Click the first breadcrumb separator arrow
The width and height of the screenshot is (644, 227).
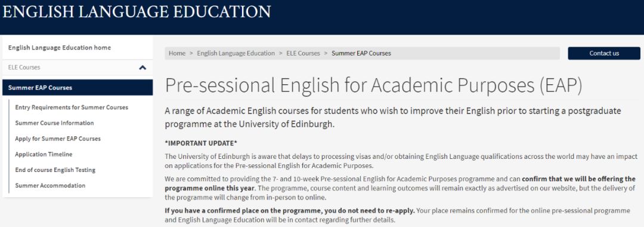click(x=191, y=53)
